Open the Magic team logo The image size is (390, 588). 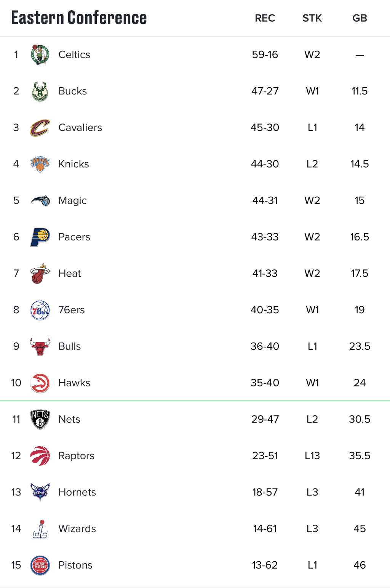[40, 200]
